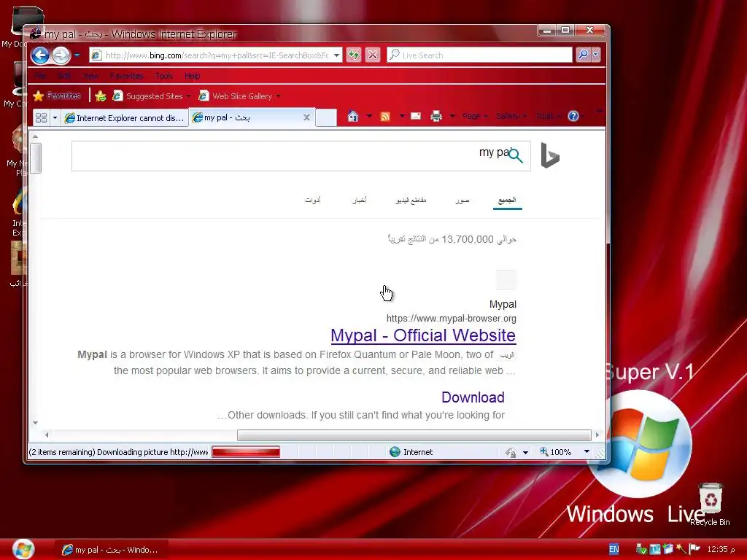This screenshot has width=747, height=560.
Task: Click the 100% zoom level button
Action: 555,452
